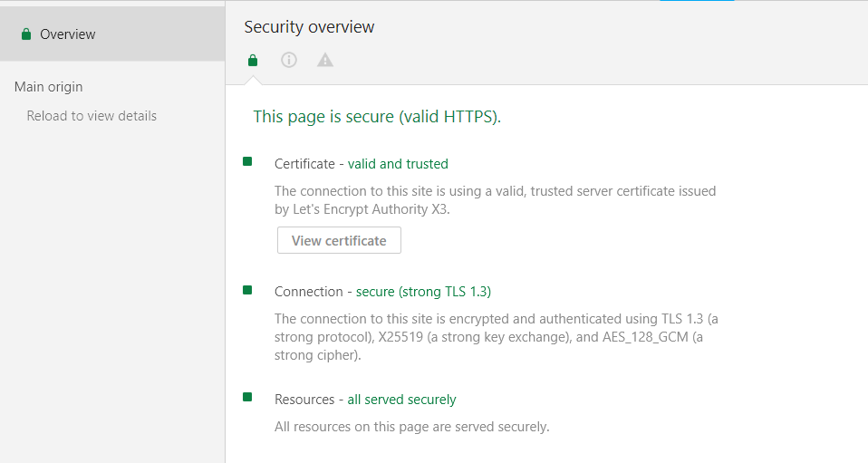Click the 'This page is secure' summary text
Image resolution: width=868 pixels, height=463 pixels.
coord(377,117)
